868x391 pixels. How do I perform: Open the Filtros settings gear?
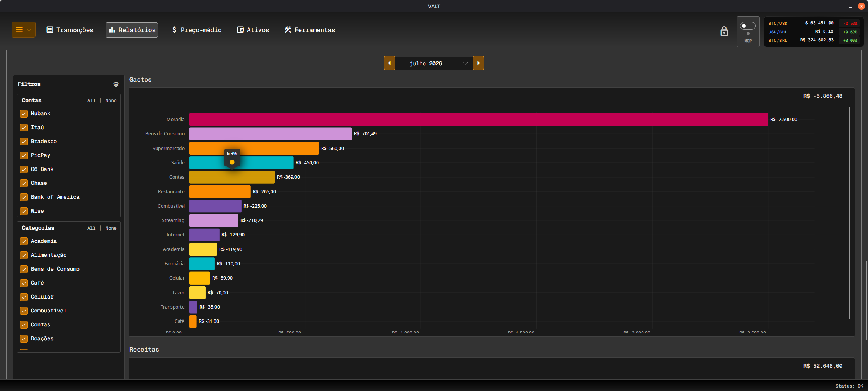[x=116, y=84]
